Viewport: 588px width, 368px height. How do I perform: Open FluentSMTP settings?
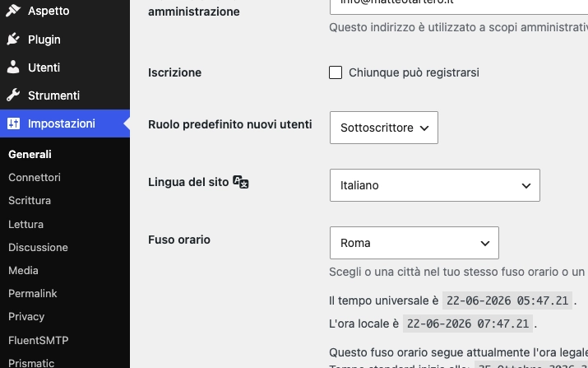point(39,340)
